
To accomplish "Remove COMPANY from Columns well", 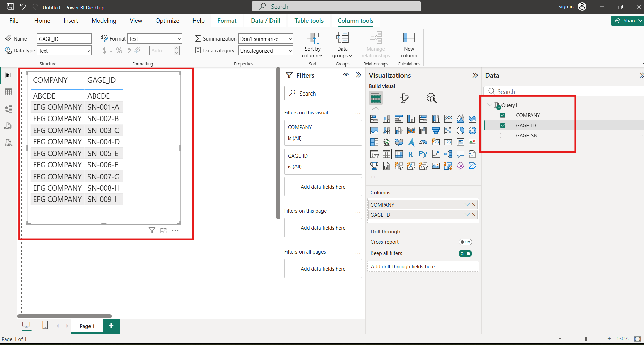I will (474, 205).
